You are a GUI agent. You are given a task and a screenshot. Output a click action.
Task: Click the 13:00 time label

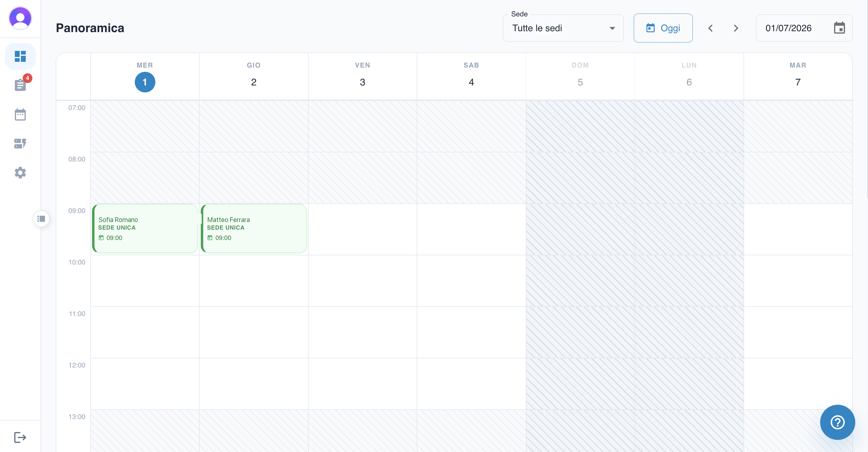(x=77, y=417)
